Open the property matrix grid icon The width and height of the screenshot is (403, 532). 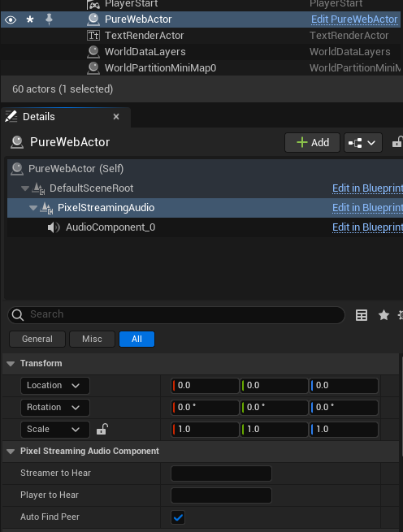pyautogui.click(x=362, y=315)
